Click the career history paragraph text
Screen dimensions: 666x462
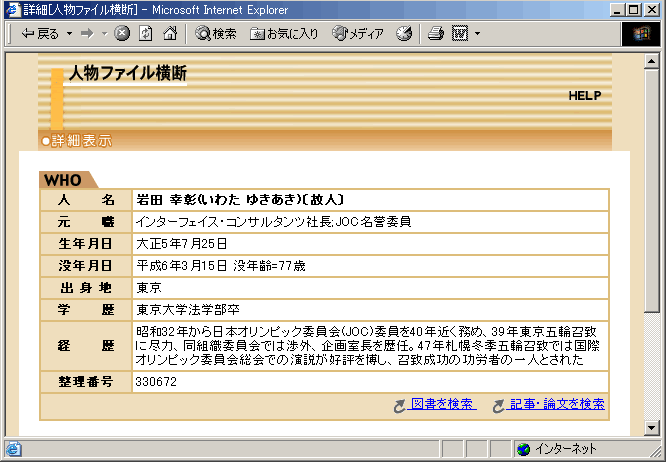[368, 345]
